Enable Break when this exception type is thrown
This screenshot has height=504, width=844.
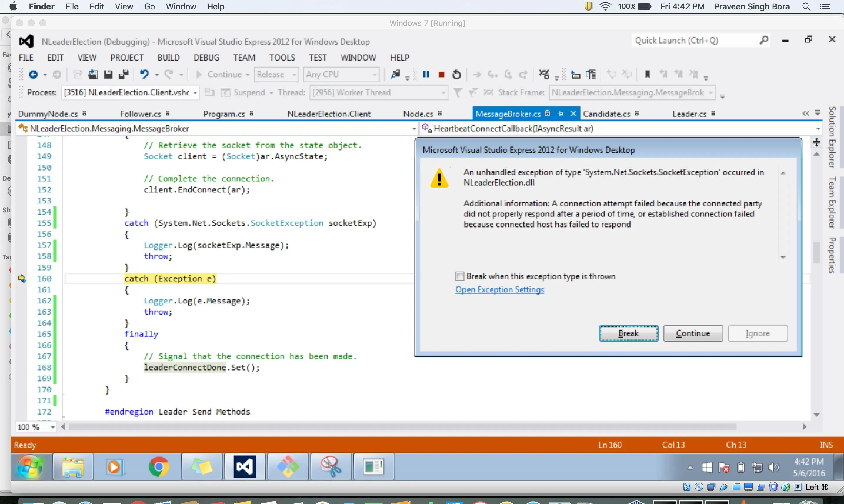460,276
